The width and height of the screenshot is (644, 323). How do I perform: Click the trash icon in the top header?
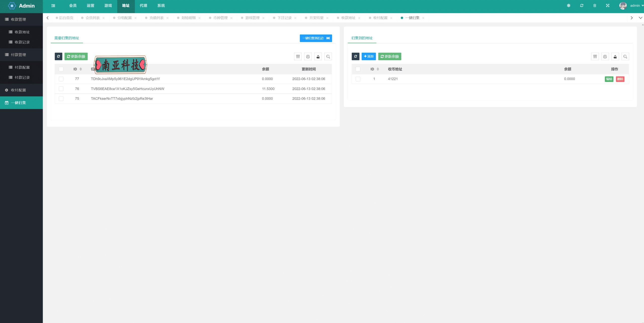[595, 6]
